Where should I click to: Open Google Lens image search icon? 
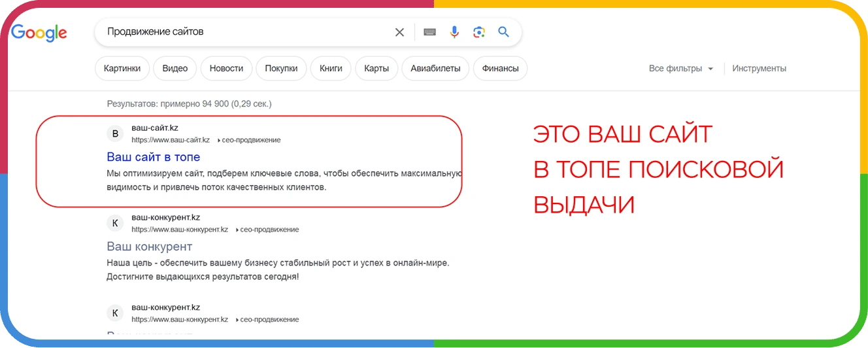pos(479,32)
